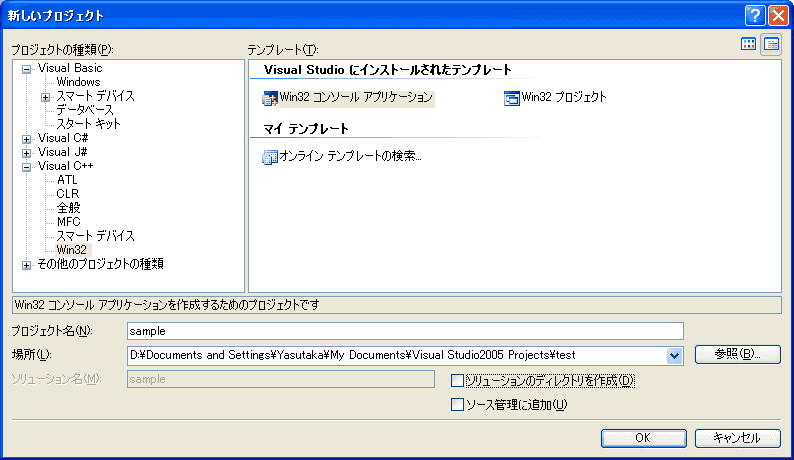794x460 pixels.
Task: Expand その他のプロジェクトの種類 node
Action: (26, 265)
